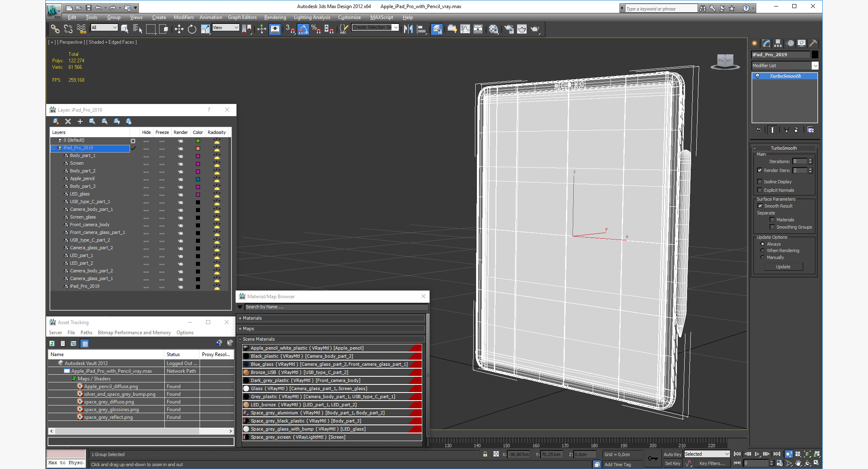868x469 pixels.
Task: Click the Update button in TurboSmooth
Action: coord(783,267)
